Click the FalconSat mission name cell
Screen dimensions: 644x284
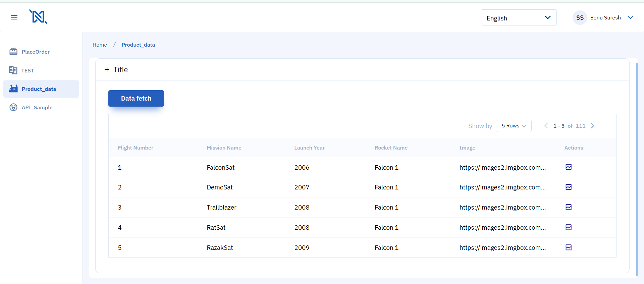pyautogui.click(x=221, y=167)
